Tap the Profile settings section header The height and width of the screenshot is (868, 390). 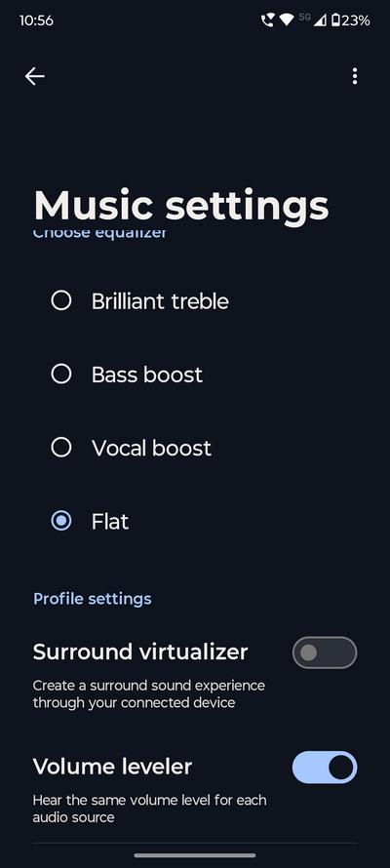93,599
